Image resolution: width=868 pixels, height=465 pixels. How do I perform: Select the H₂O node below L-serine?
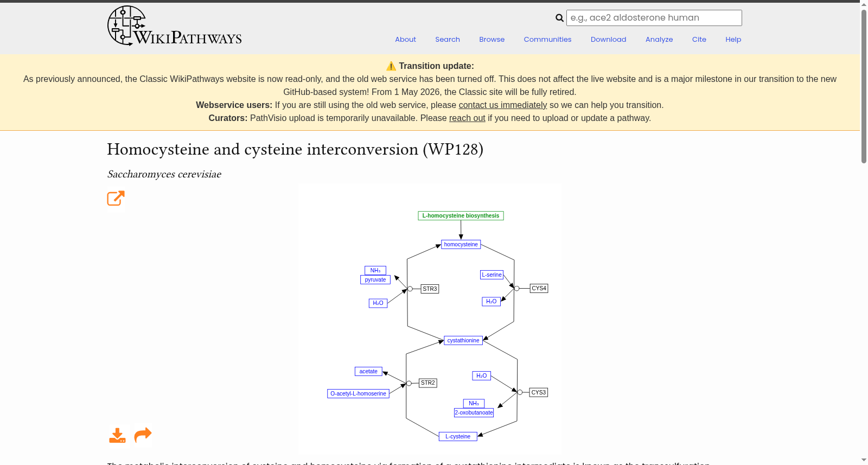pyautogui.click(x=492, y=302)
